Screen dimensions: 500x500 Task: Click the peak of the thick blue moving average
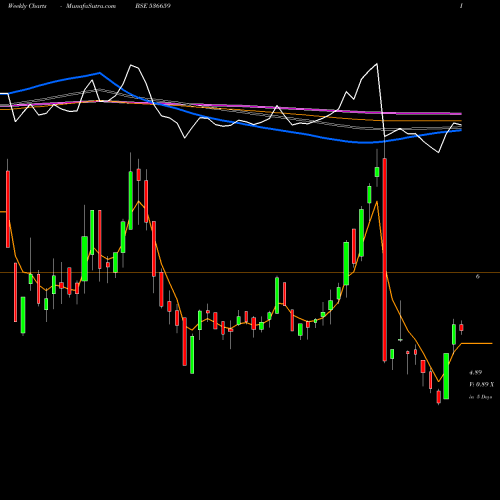pyautogui.click(x=99, y=72)
